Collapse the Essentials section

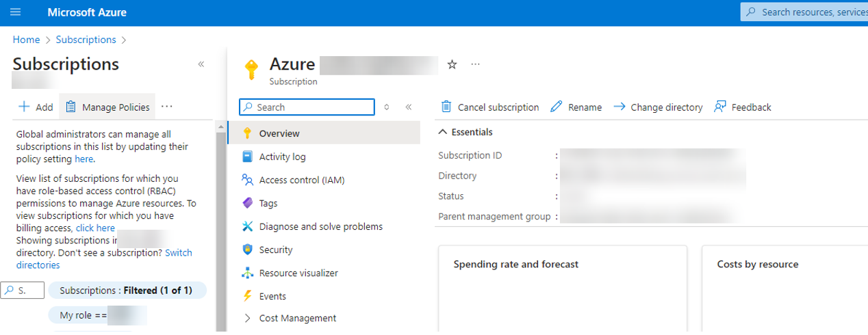[x=465, y=132]
